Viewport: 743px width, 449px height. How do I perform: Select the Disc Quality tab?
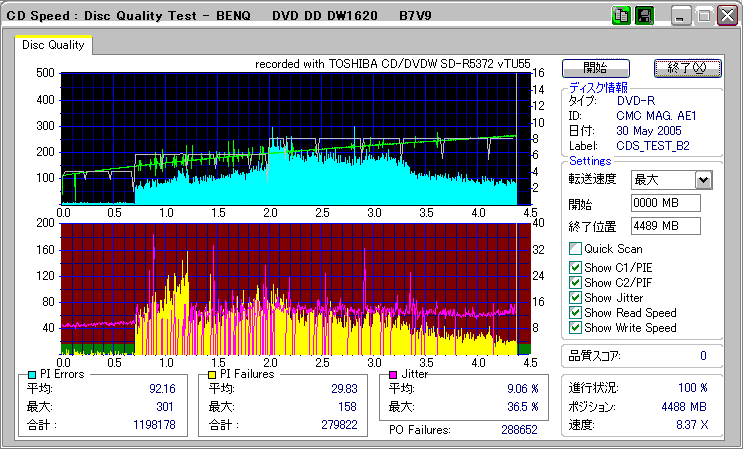[54, 44]
